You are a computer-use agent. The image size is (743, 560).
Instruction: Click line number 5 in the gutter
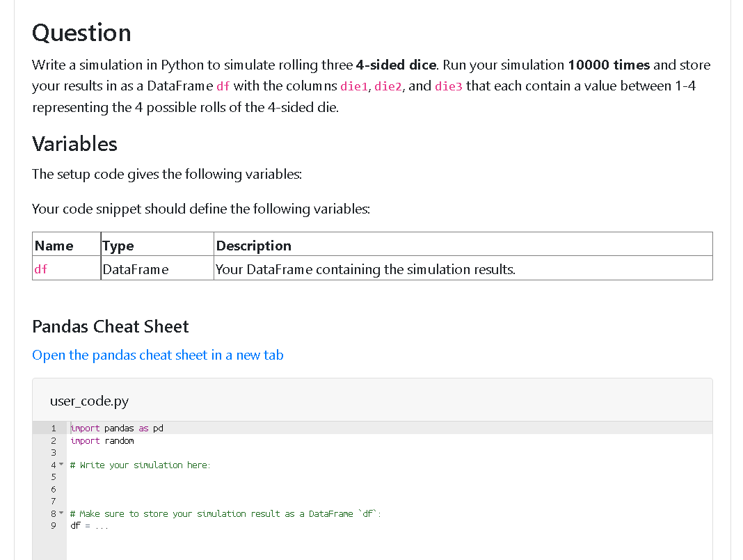coord(53,477)
